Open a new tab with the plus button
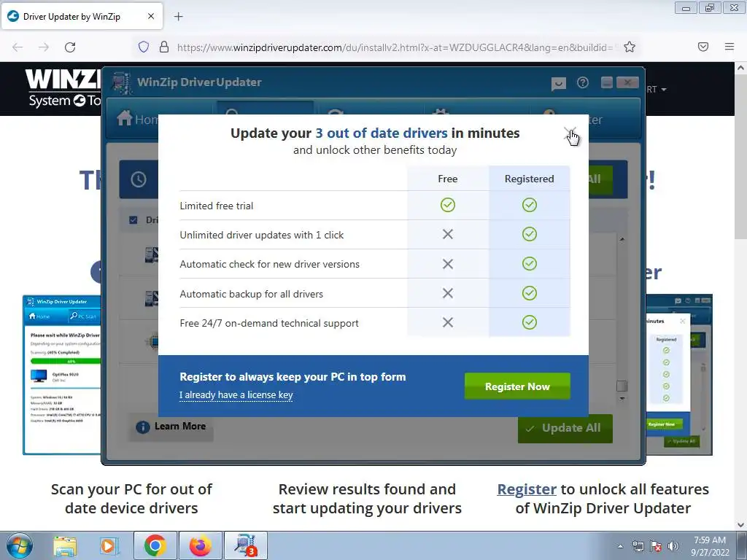 point(178,17)
